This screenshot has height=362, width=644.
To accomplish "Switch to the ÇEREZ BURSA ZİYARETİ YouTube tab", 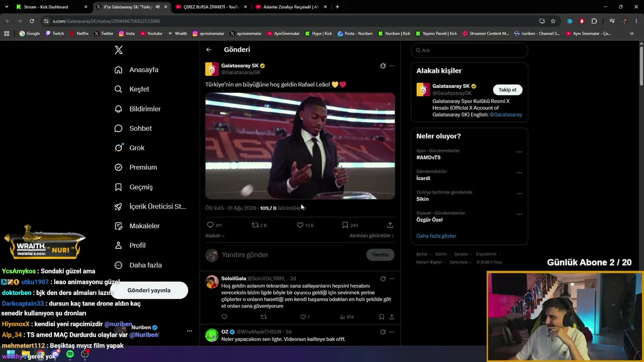I will tap(211, 7).
